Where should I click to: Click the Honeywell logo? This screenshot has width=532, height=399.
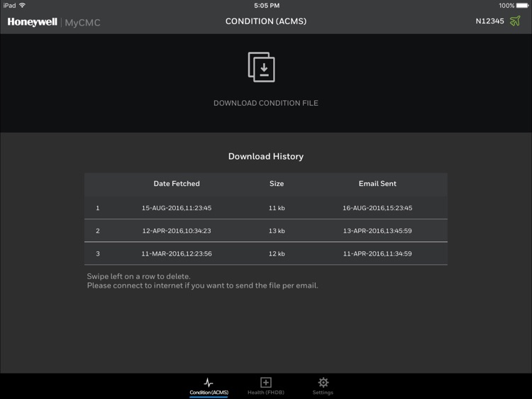point(32,22)
